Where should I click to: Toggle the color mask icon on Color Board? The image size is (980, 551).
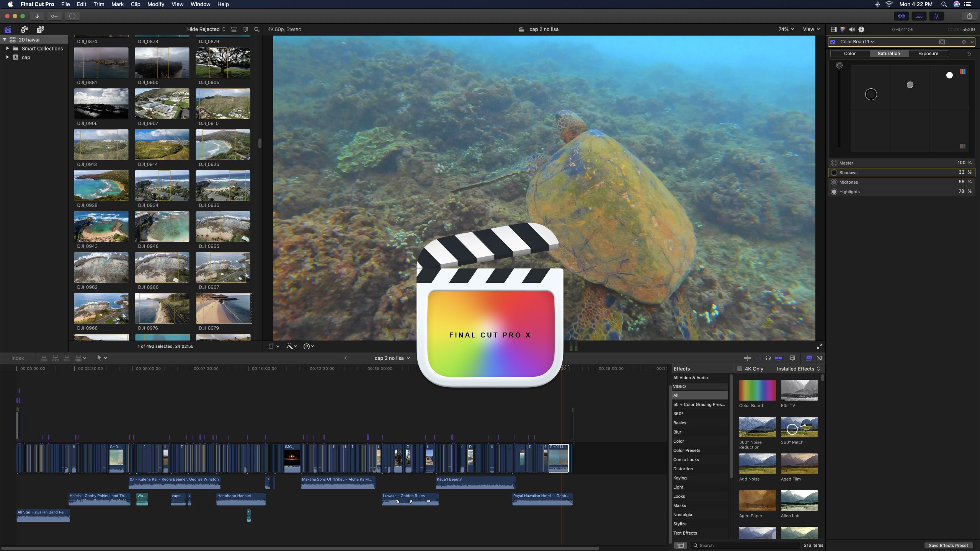tap(942, 42)
